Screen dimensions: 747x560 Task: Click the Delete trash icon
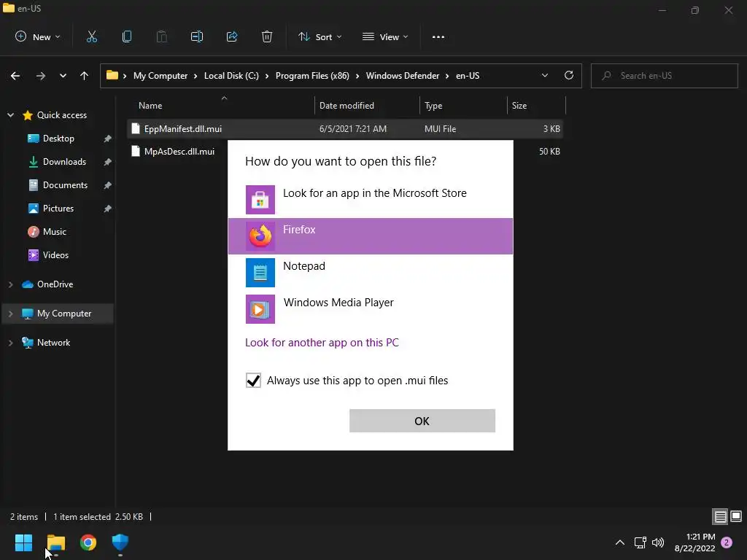click(x=267, y=36)
